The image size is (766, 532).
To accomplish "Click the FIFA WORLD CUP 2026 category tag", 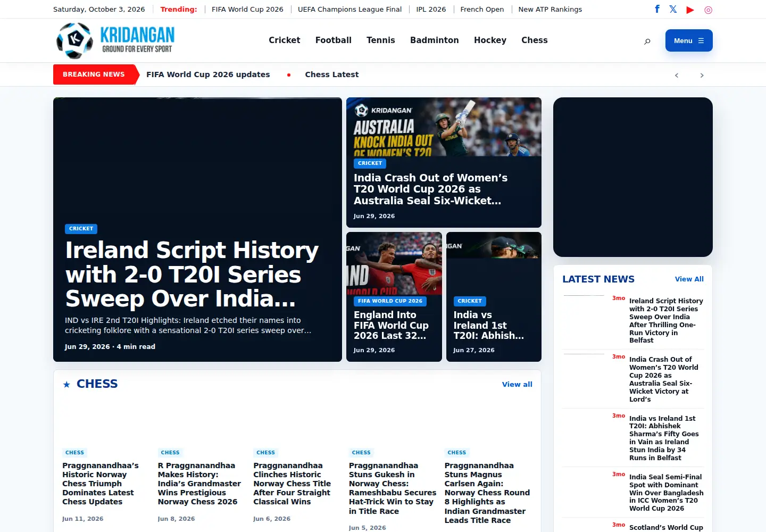I will coord(390,301).
